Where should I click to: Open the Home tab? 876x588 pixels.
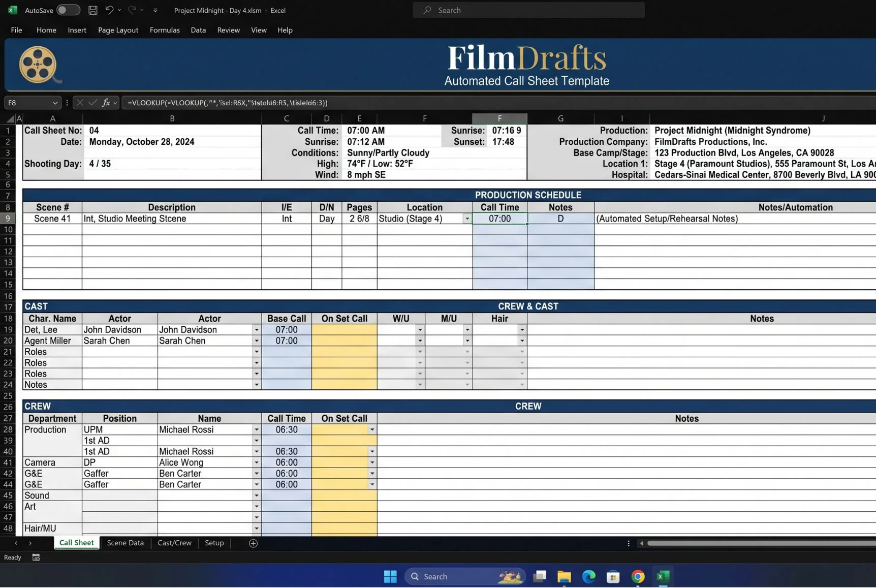coord(46,30)
